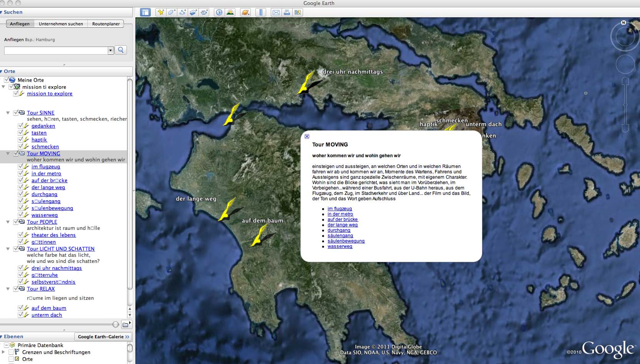Print the current view
This screenshot has height=364, width=640.
click(x=287, y=12)
